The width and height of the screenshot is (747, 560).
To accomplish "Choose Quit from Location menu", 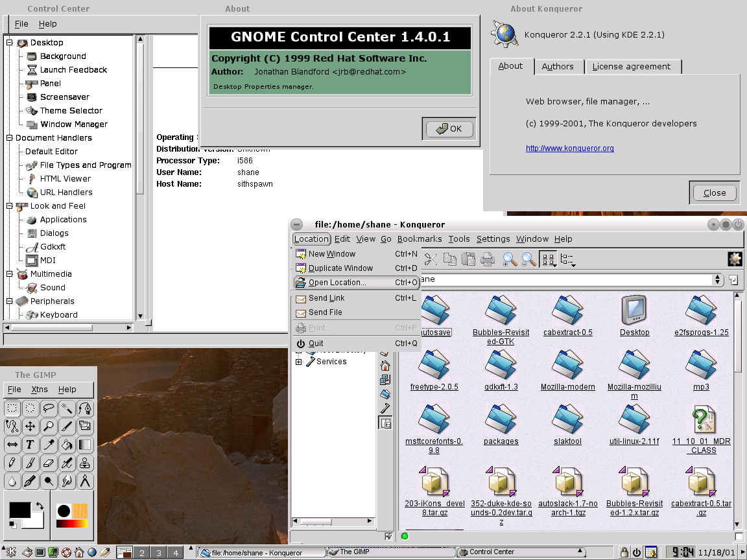I will pos(357,344).
